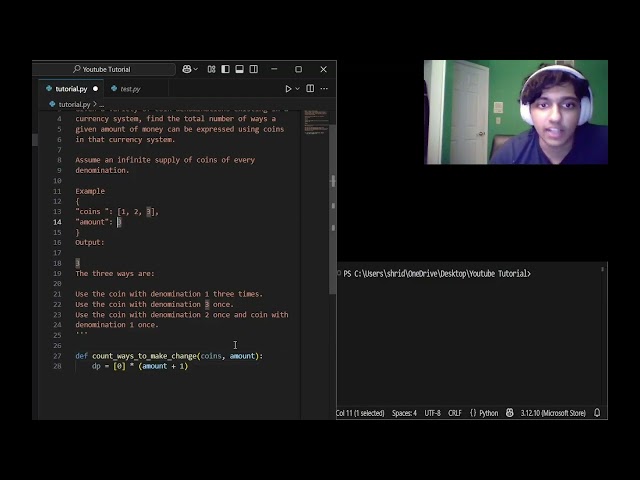The height and width of the screenshot is (480, 640).
Task: Open editor More Actions menu
Action: point(324,89)
